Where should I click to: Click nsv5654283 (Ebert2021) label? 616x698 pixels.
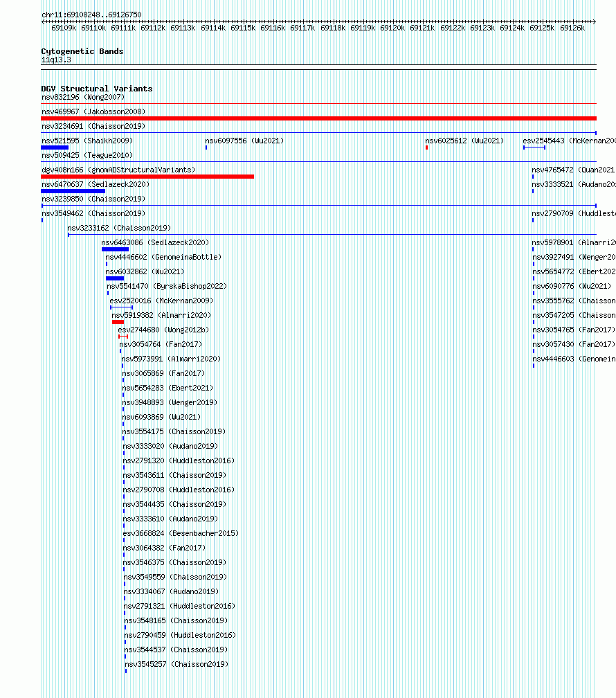point(167,388)
